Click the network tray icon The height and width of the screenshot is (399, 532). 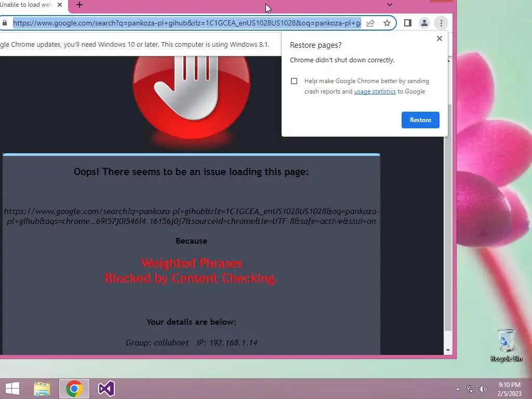[471, 389]
